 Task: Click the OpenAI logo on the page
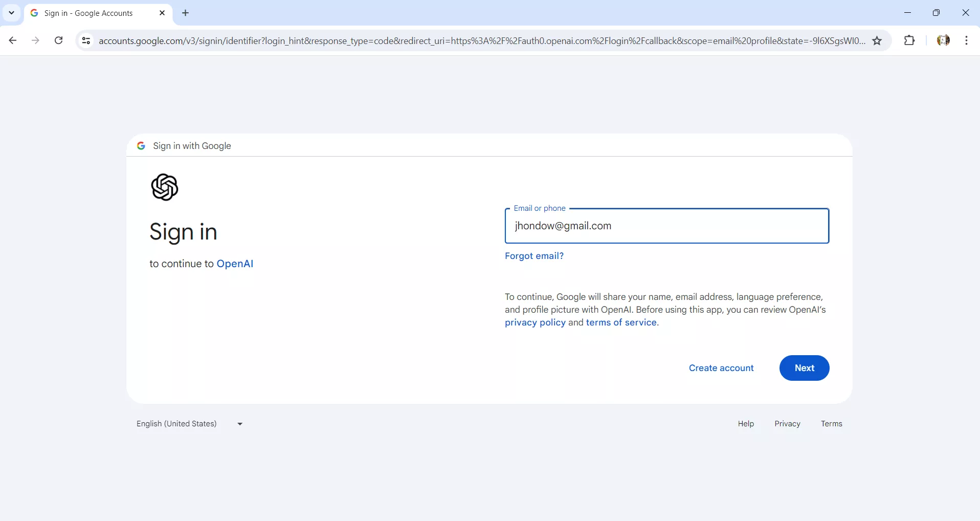point(165,188)
